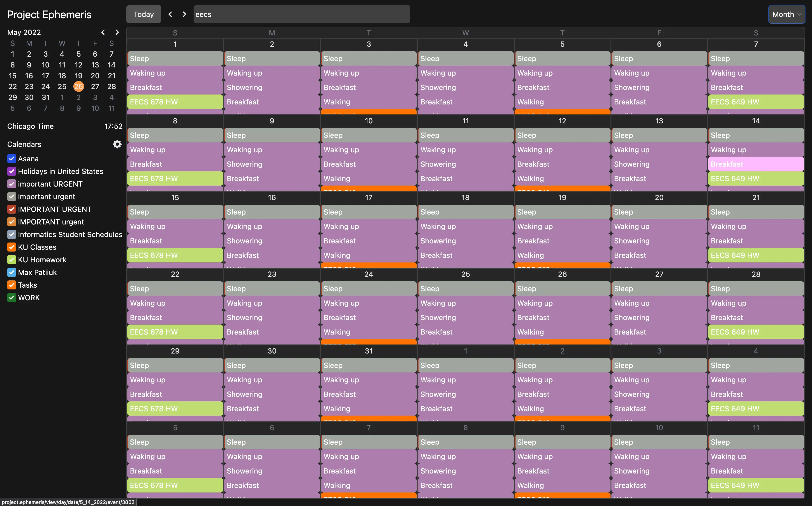Click the Today button
Viewport: 812px width, 506px height.
tap(143, 14)
